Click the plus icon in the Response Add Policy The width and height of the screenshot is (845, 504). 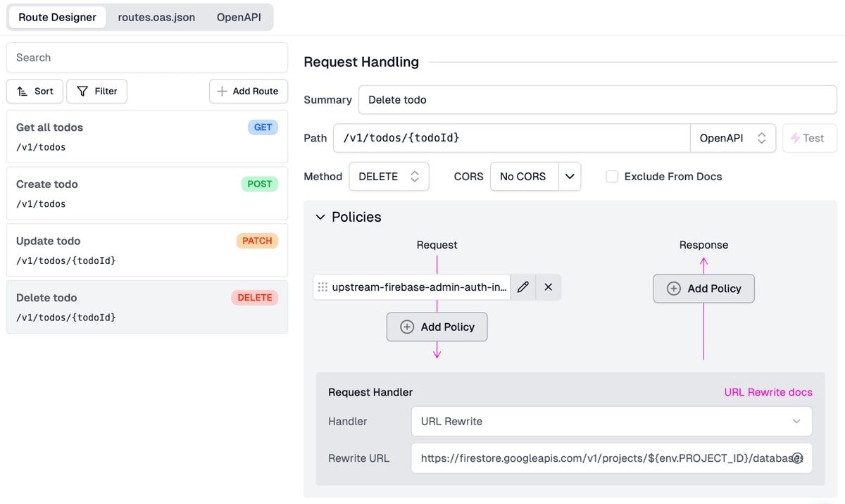point(674,289)
